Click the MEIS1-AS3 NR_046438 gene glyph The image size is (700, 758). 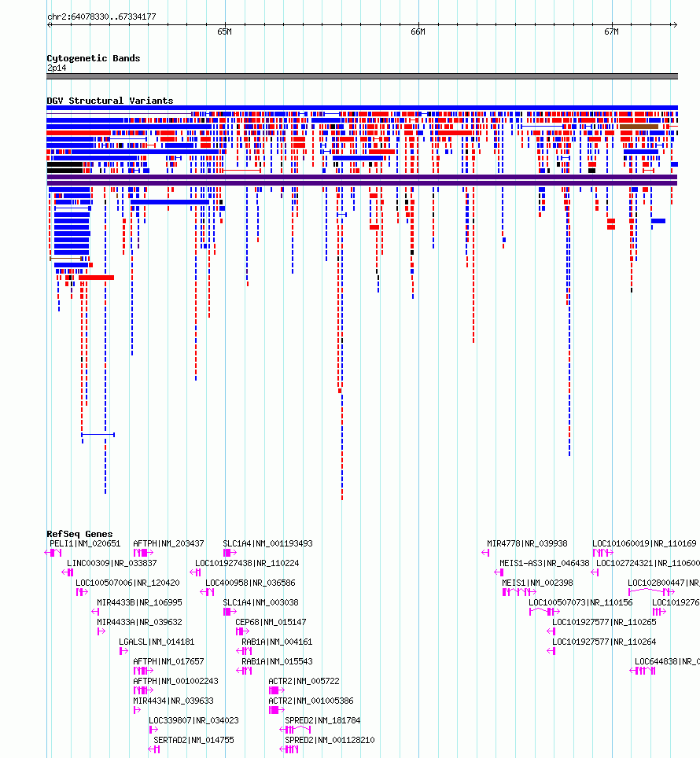499,572
